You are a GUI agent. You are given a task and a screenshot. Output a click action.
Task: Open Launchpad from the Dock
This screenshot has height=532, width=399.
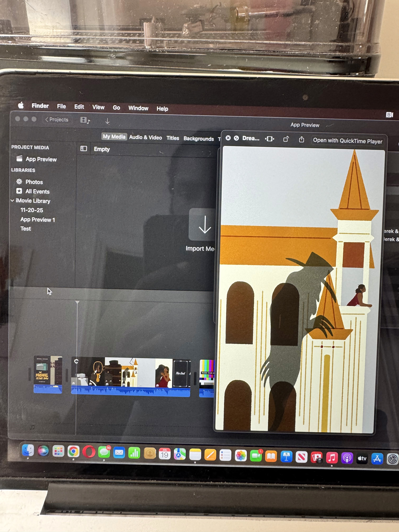point(58,451)
